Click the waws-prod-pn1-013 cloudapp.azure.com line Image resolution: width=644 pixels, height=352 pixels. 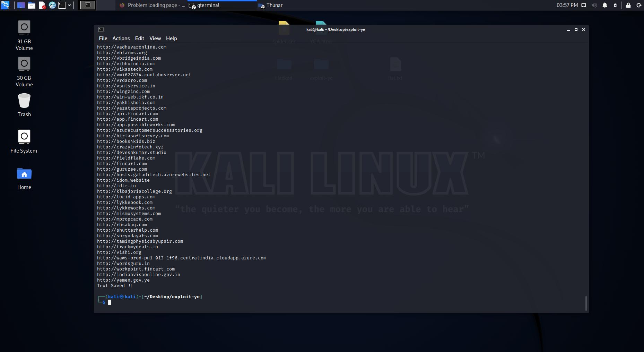[182, 258]
